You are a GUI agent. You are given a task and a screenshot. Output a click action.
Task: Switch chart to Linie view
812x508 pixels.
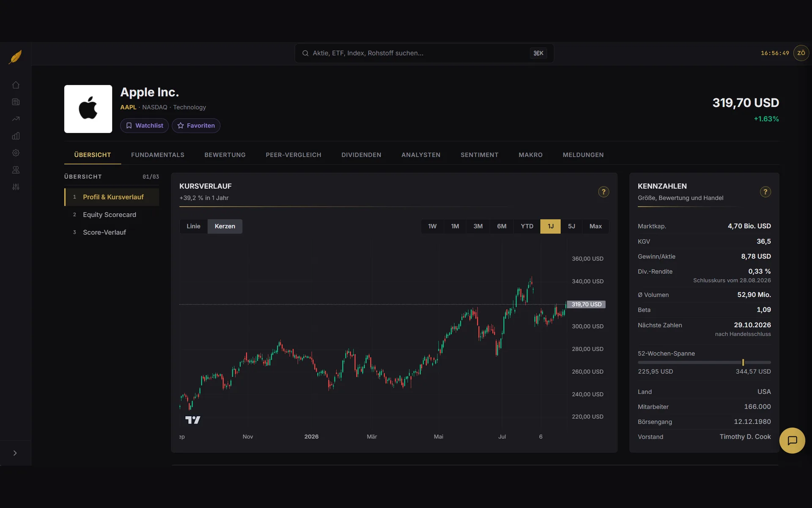tap(193, 226)
